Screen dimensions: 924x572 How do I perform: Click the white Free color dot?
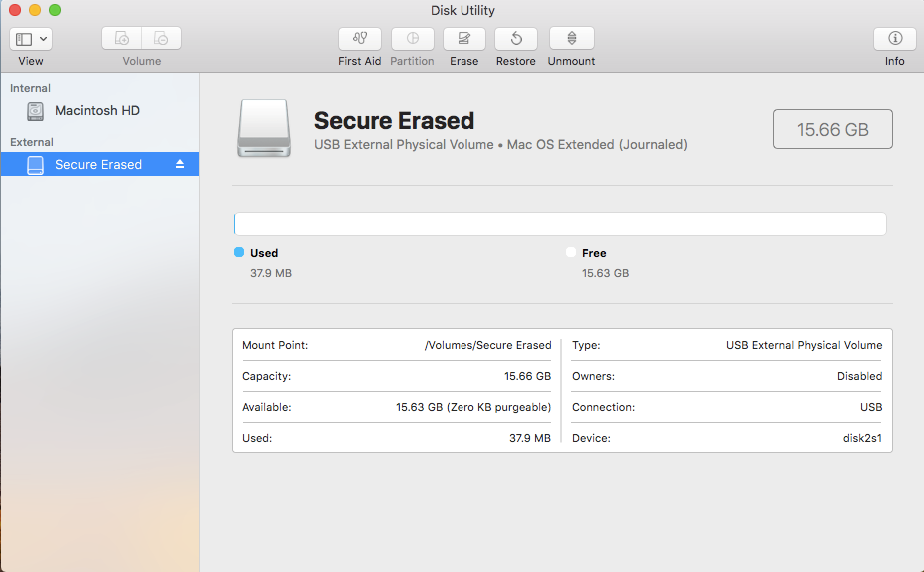click(x=571, y=253)
